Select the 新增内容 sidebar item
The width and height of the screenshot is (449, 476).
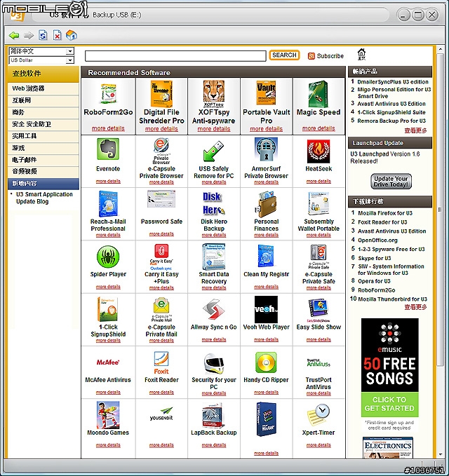click(x=43, y=184)
